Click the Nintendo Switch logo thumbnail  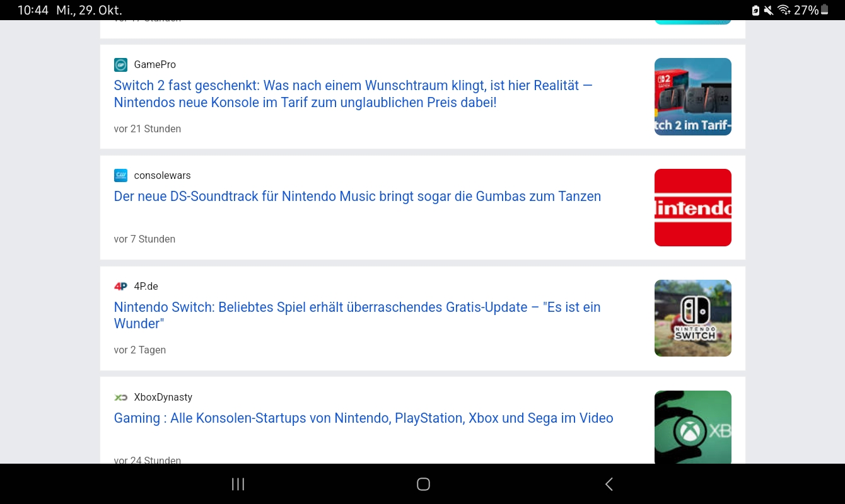pyautogui.click(x=692, y=318)
